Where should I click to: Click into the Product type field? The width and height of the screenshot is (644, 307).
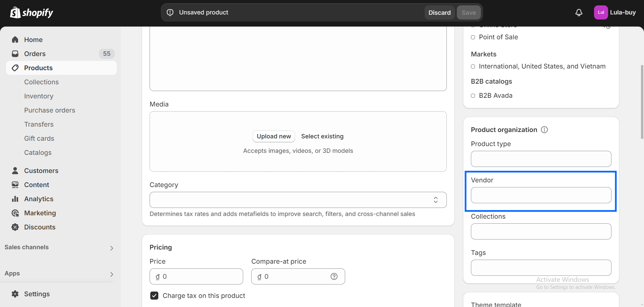tap(541, 159)
